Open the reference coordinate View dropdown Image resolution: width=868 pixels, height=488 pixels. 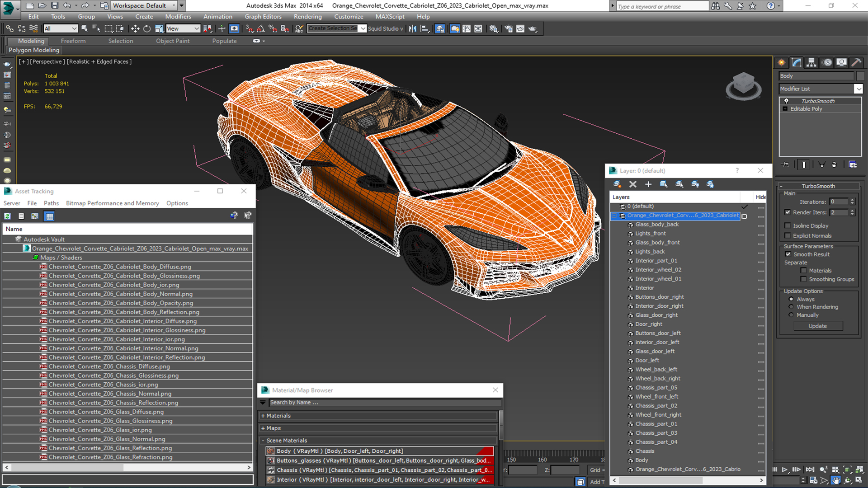[x=183, y=28]
